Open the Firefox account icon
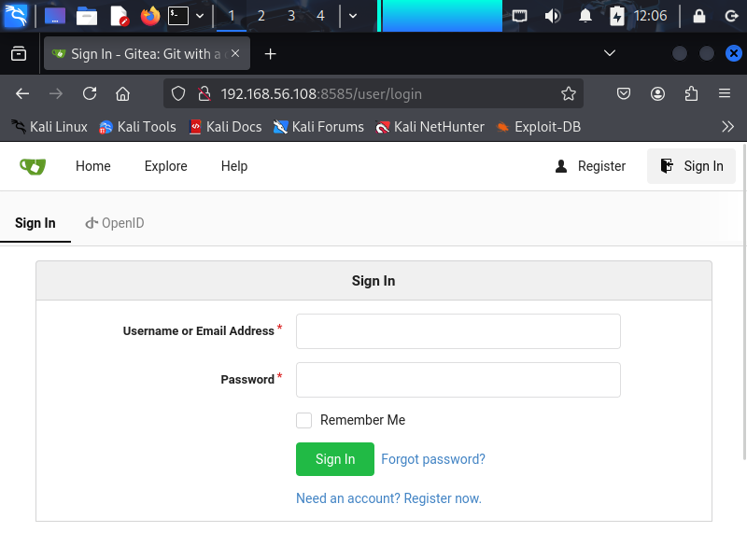This screenshot has width=747, height=560. click(x=658, y=93)
